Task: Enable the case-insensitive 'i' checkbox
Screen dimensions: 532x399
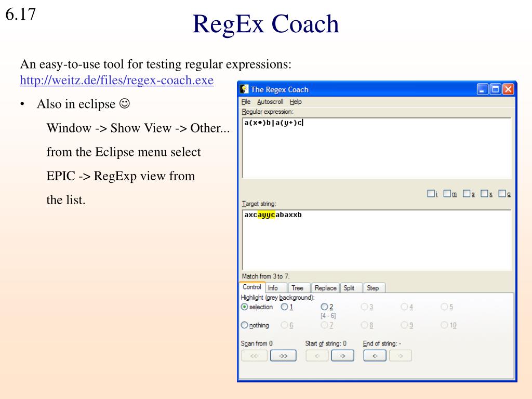Action: [x=431, y=194]
